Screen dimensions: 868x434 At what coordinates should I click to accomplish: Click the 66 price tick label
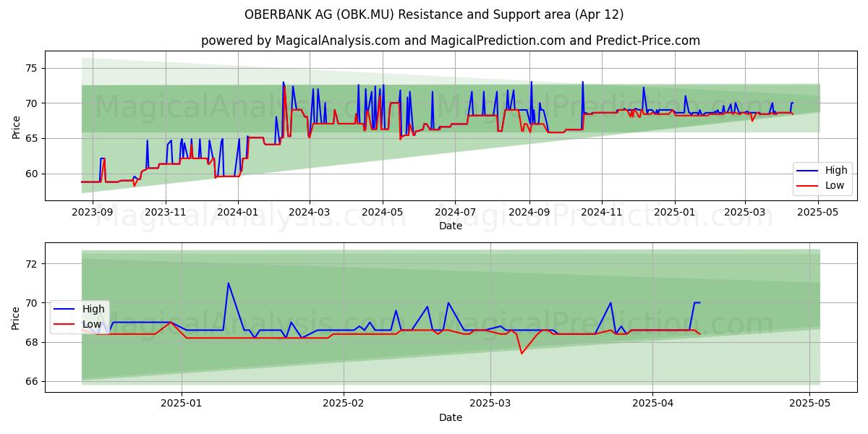click(33, 381)
